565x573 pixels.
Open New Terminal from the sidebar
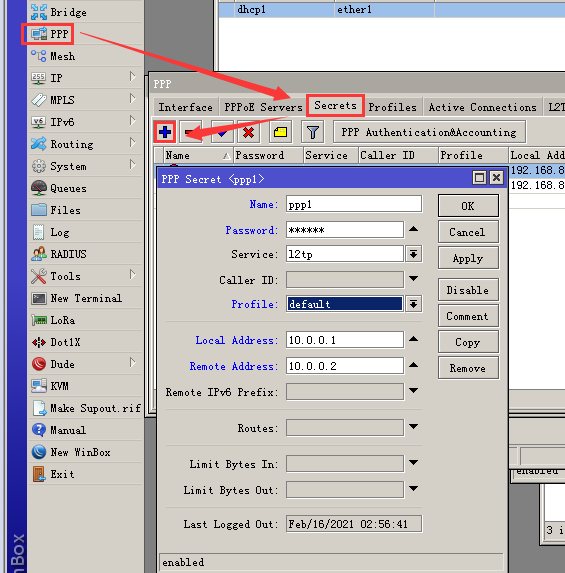coord(85,298)
